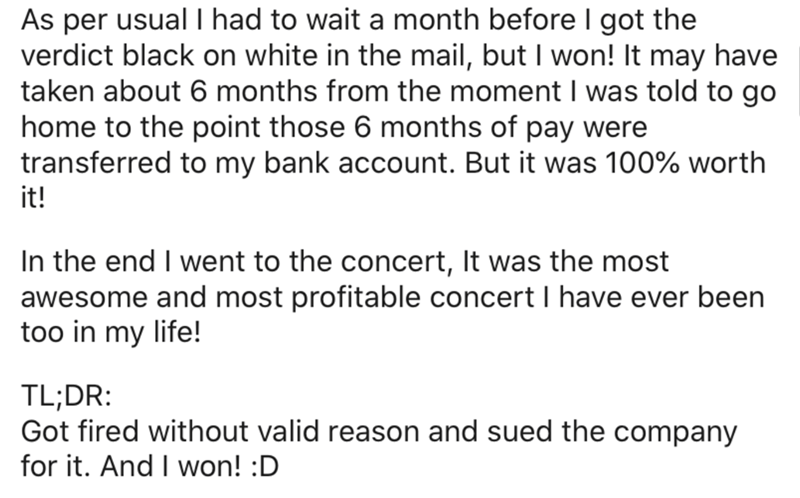Click "valid reason" in the summary
This screenshot has height=498, width=800.
point(338,432)
